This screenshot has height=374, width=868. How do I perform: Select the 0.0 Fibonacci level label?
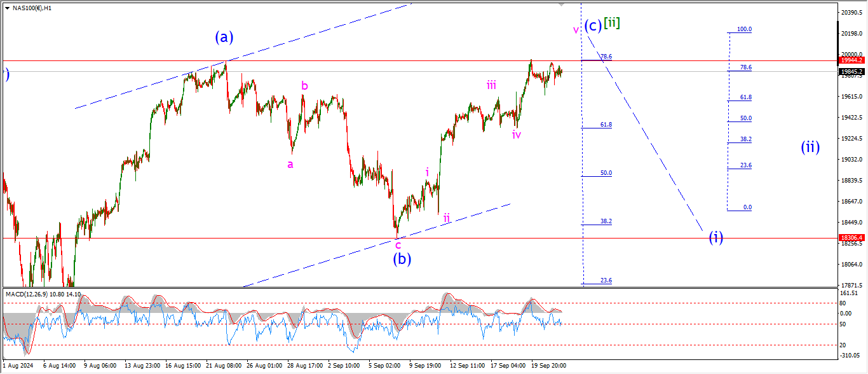tap(747, 207)
